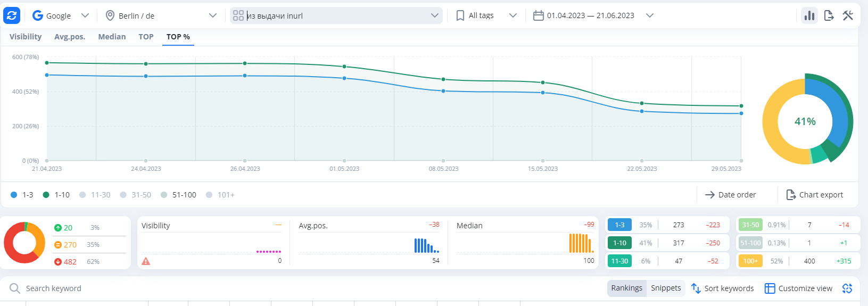The image size is (868, 306).
Task: Toggle the 51-100 series in legend
Action: [x=178, y=195]
